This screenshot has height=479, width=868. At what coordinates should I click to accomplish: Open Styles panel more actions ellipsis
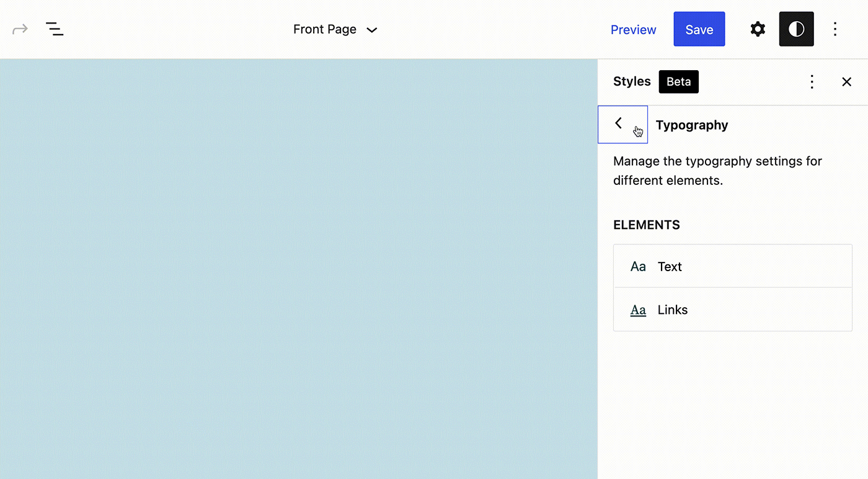point(812,82)
